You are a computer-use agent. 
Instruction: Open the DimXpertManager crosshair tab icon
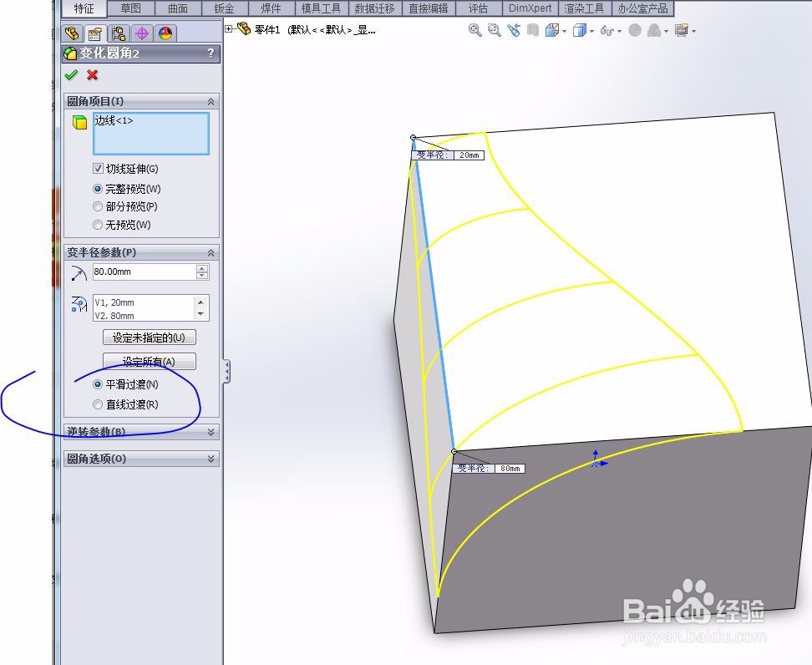tap(142, 33)
